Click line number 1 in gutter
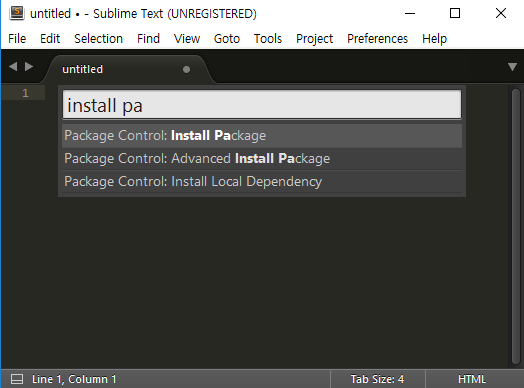Viewport: 524px width, 388px height. 25,93
